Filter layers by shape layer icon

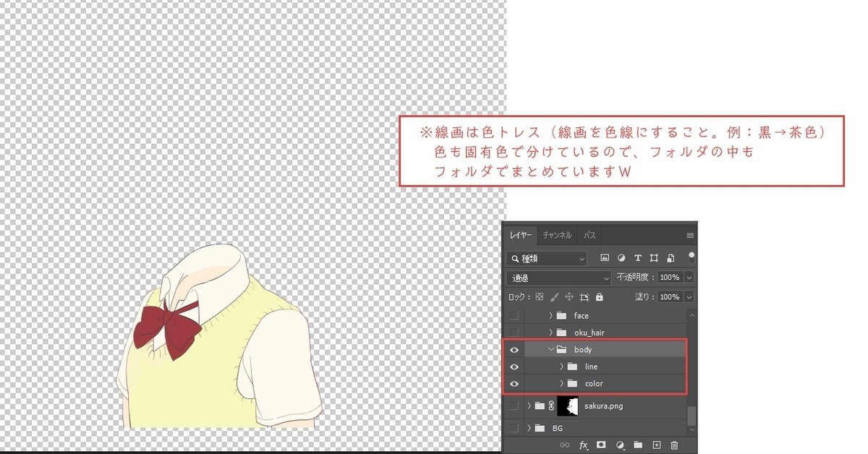pyautogui.click(x=654, y=258)
